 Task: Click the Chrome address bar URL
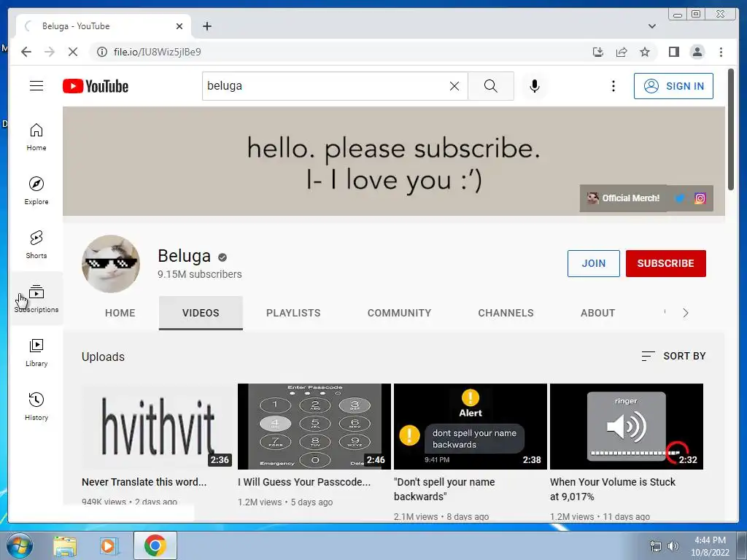(x=158, y=52)
